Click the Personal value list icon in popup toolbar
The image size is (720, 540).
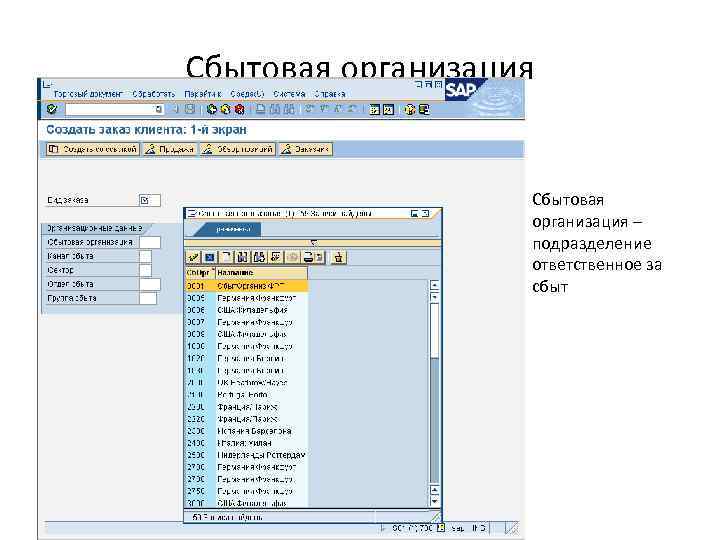pos(276,257)
